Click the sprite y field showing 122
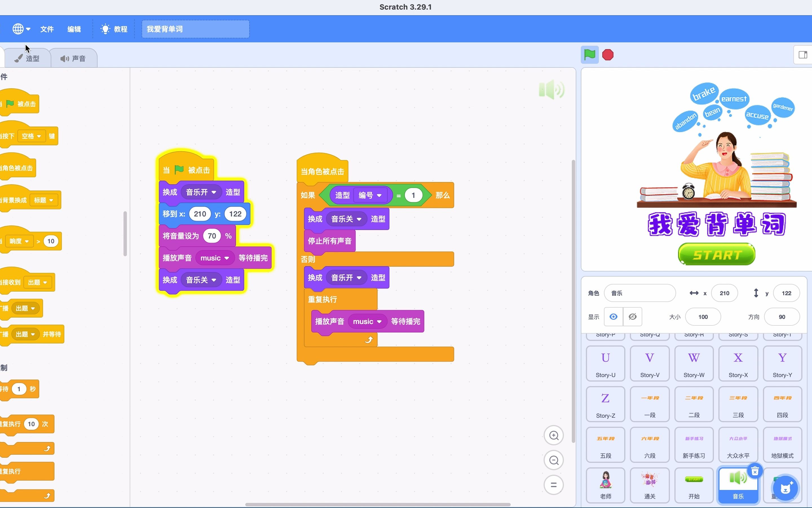The height and width of the screenshot is (508, 812). (x=786, y=293)
